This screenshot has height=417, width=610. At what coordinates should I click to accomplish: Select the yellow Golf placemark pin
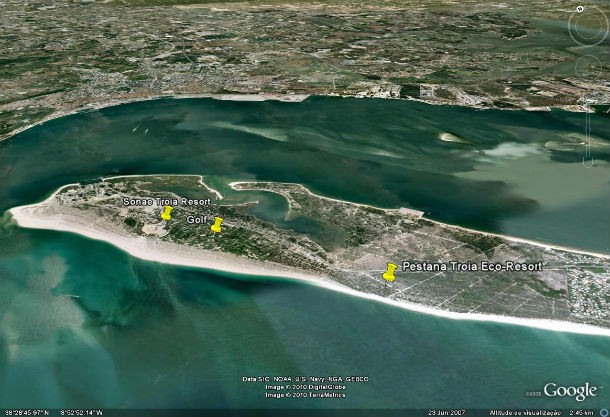[216, 225]
